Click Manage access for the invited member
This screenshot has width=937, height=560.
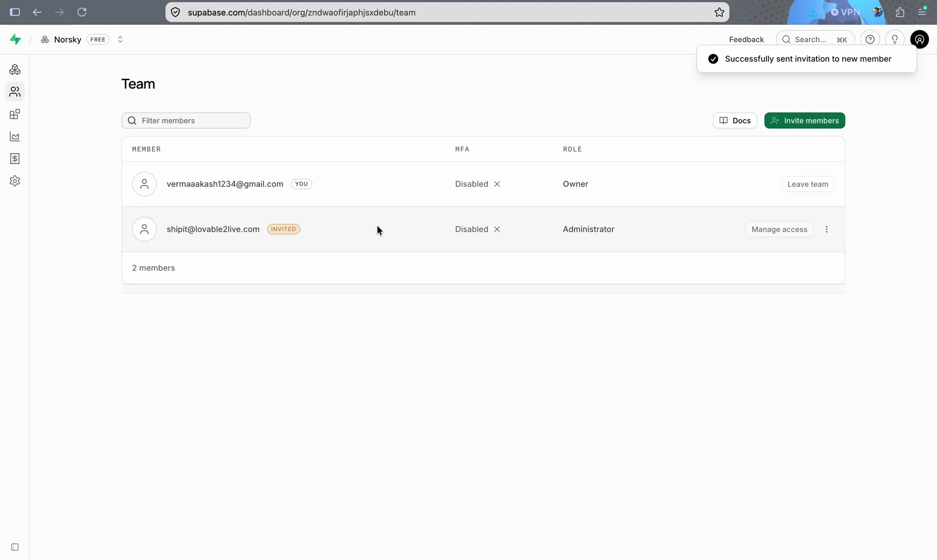click(x=779, y=229)
